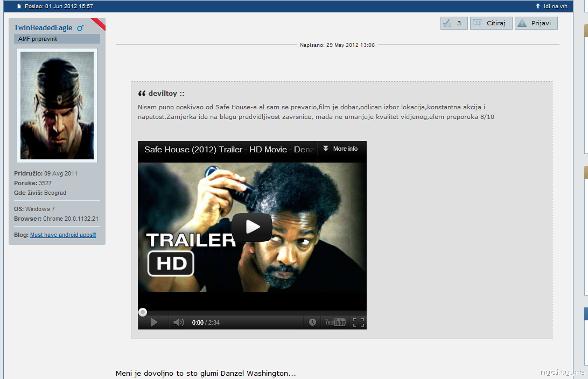The width and height of the screenshot is (588, 379).
Task: Click the OS: Windows 7 line
Action: click(x=34, y=209)
